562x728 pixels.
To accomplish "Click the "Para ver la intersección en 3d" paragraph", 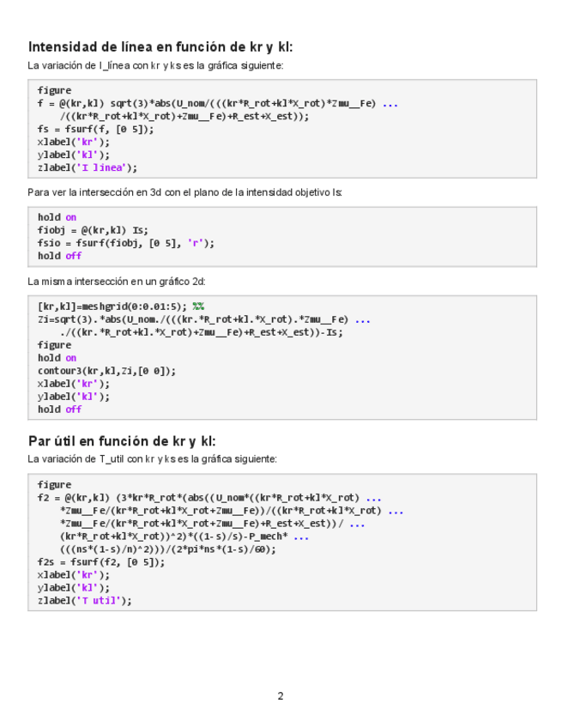I will tap(184, 192).
